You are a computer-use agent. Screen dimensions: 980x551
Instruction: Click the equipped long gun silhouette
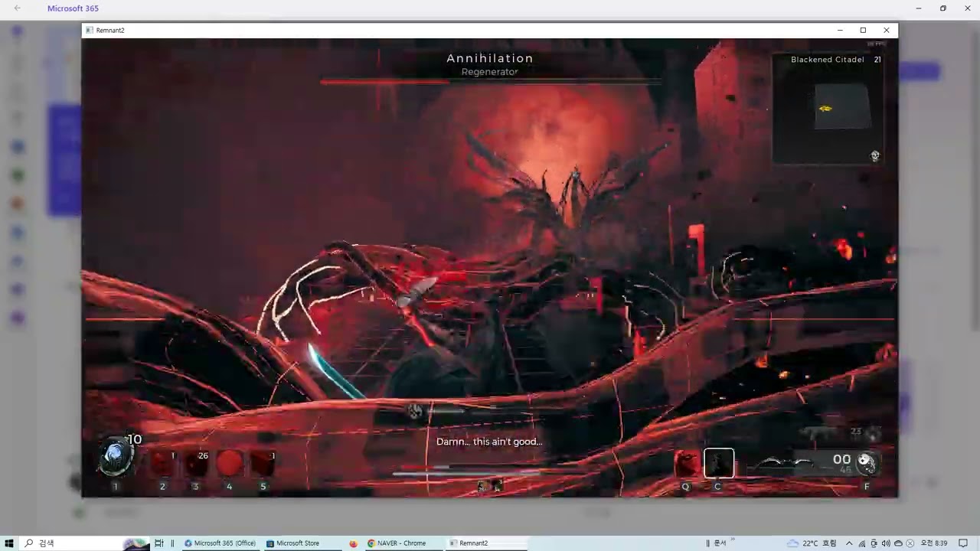[x=781, y=462]
